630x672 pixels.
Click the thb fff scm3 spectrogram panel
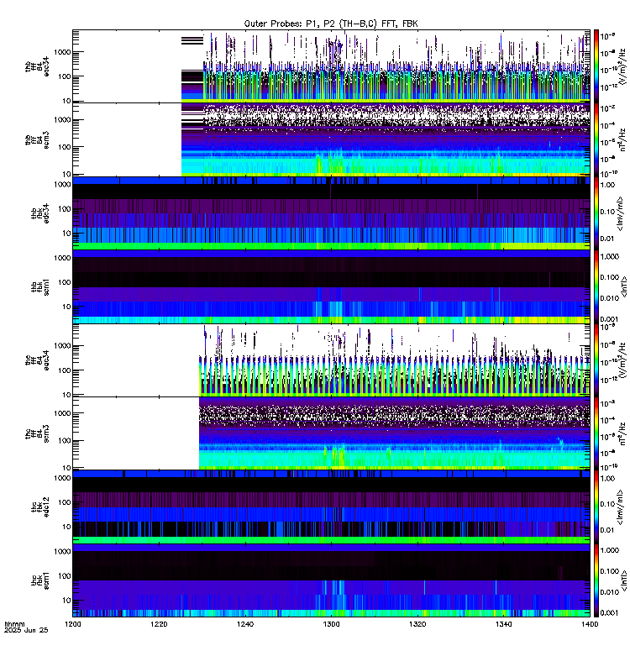pos(331,139)
